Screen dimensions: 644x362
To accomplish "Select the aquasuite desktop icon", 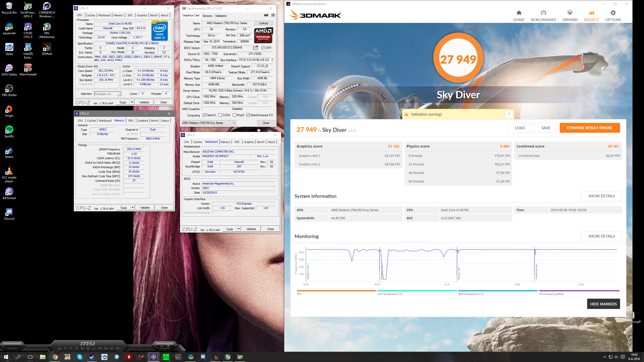I will pyautogui.click(x=9, y=29).
